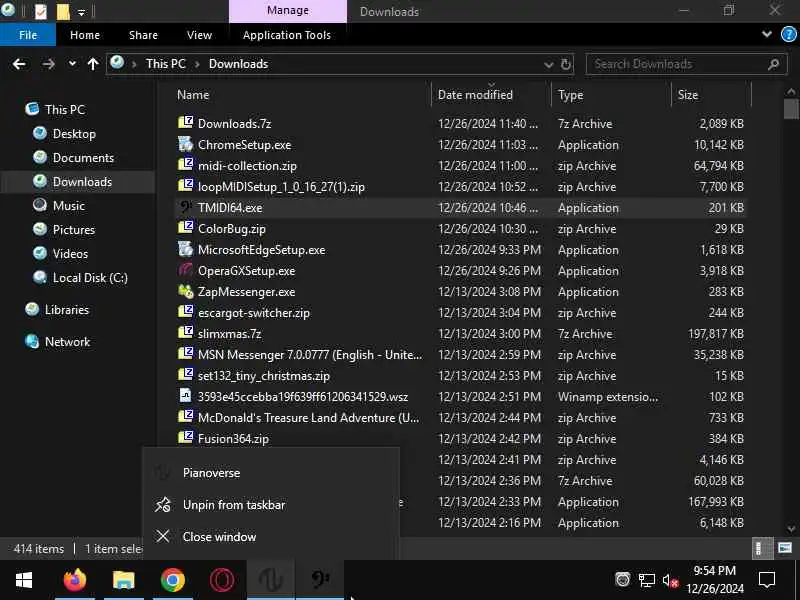Image resolution: width=800 pixels, height=600 pixels.
Task: Select ZapMessenger.exe icon
Action: coord(186,291)
